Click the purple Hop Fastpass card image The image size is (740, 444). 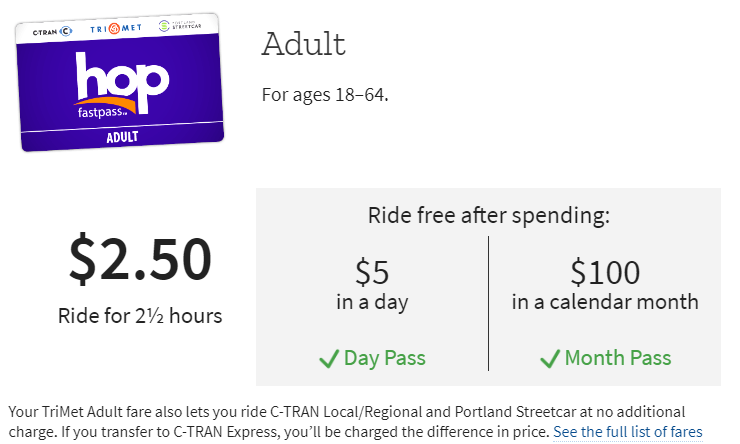[119, 82]
